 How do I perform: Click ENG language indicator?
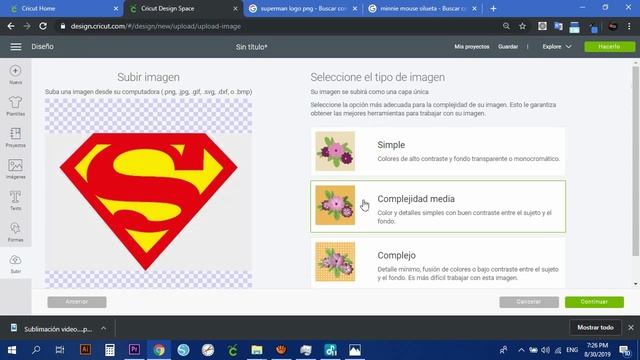[x=572, y=350]
